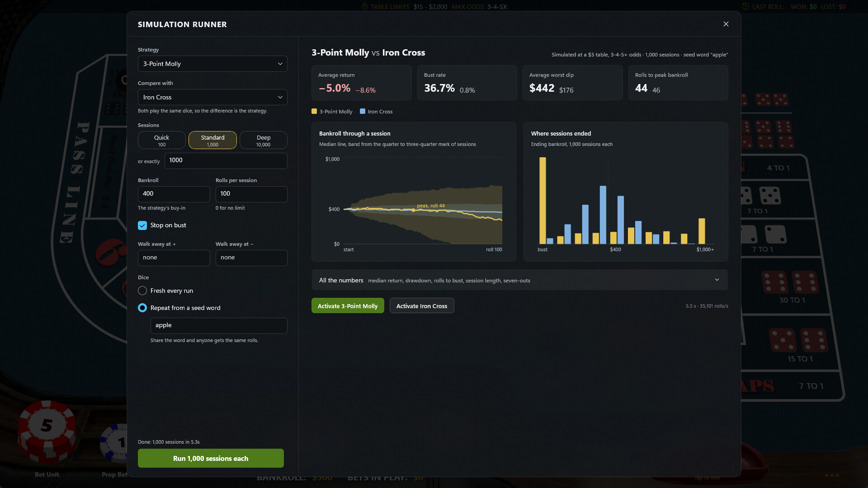868x488 pixels.
Task: Click the blue 1 chip behind the dialog
Action: (114, 443)
